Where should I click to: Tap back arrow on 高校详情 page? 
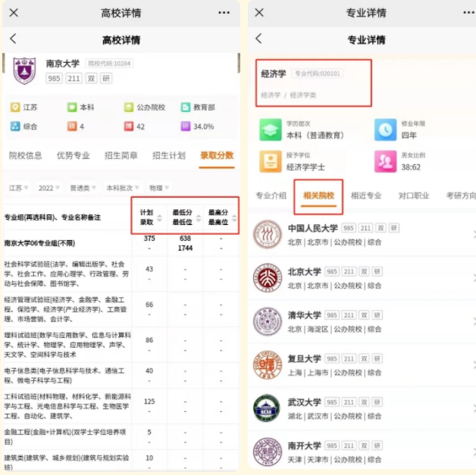(x=13, y=39)
